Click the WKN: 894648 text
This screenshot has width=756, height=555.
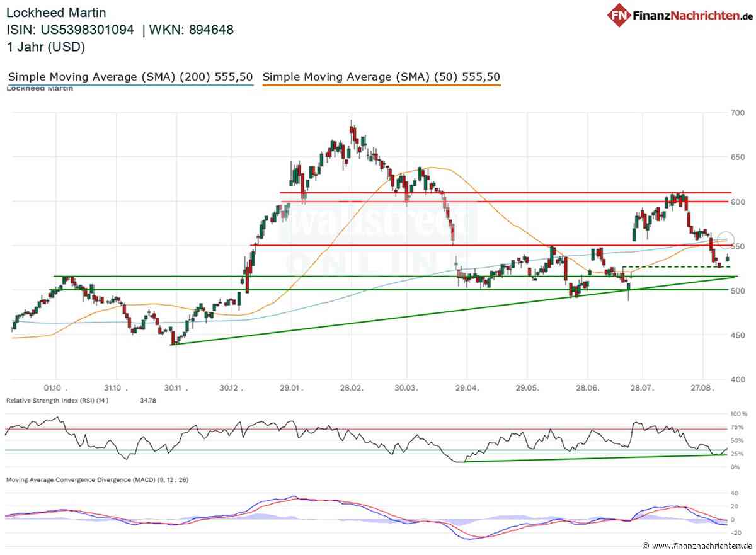pyautogui.click(x=192, y=29)
